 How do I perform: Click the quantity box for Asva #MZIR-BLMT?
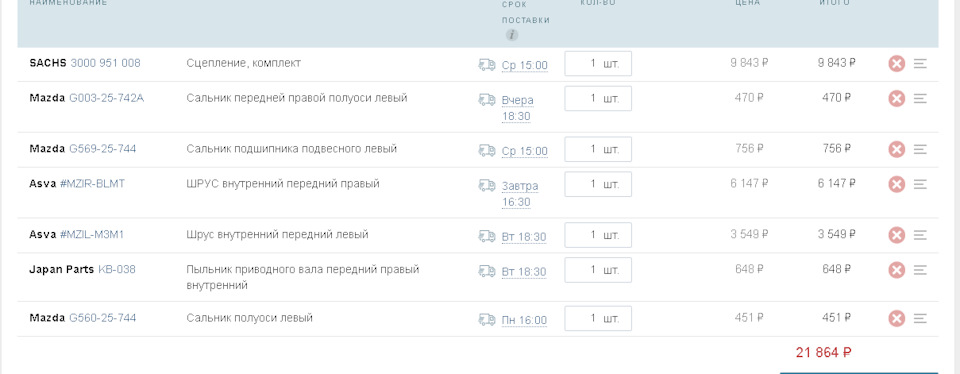click(598, 184)
